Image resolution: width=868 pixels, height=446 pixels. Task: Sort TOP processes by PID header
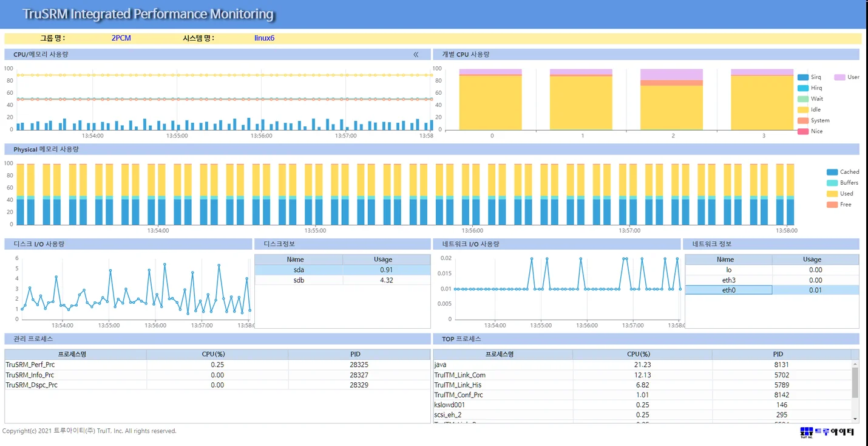click(x=782, y=354)
